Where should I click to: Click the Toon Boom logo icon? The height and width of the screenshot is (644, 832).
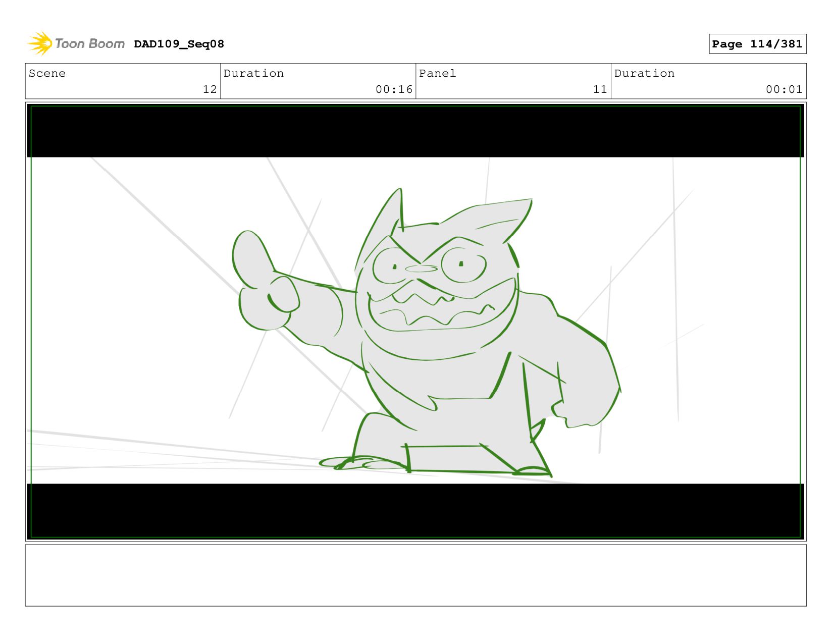[x=40, y=43]
